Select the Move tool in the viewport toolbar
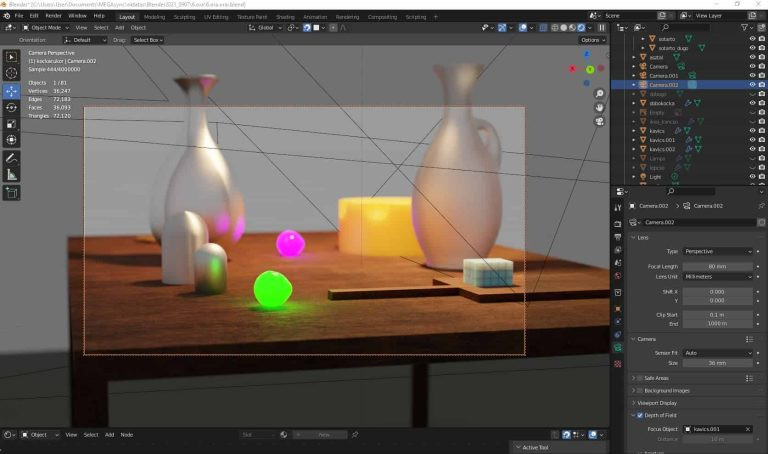768x454 pixels. (12, 91)
